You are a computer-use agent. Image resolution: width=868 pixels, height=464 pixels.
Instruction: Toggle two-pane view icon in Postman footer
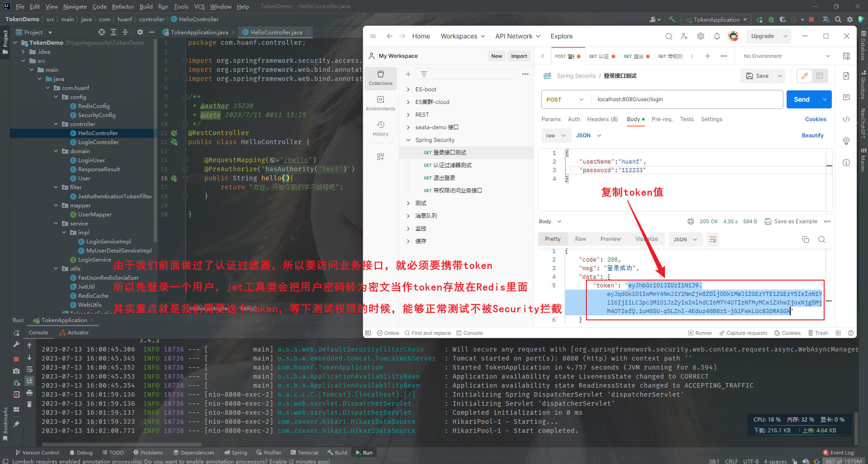tap(838, 333)
